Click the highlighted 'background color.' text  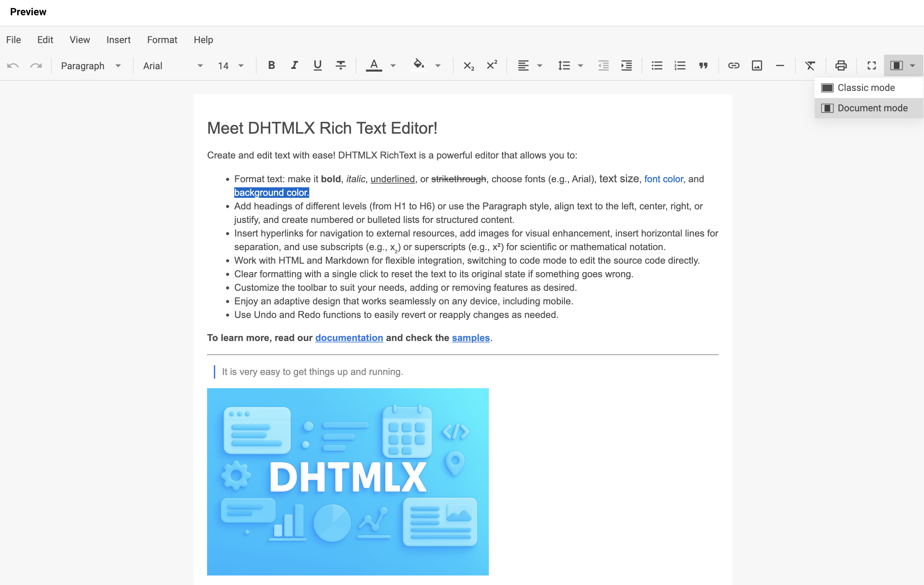coord(272,193)
